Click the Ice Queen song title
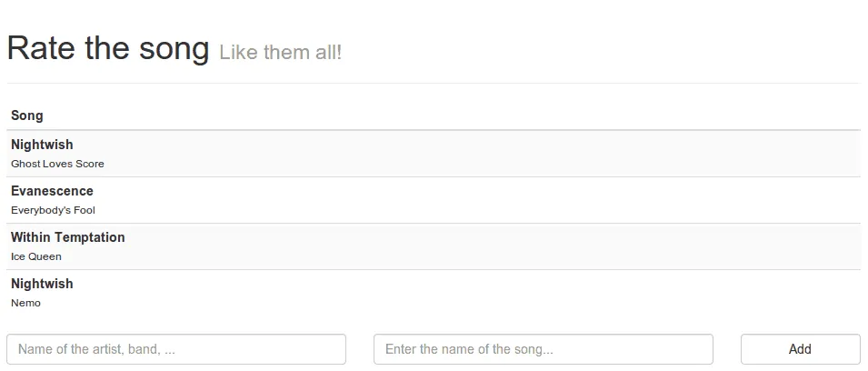Image resolution: width=868 pixels, height=371 pixels. (36, 256)
